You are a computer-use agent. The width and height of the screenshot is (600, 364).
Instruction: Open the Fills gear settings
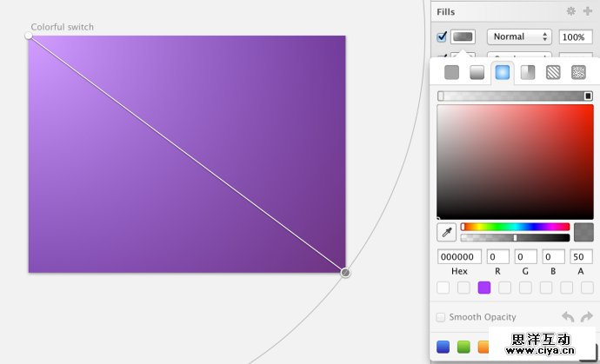coord(571,11)
